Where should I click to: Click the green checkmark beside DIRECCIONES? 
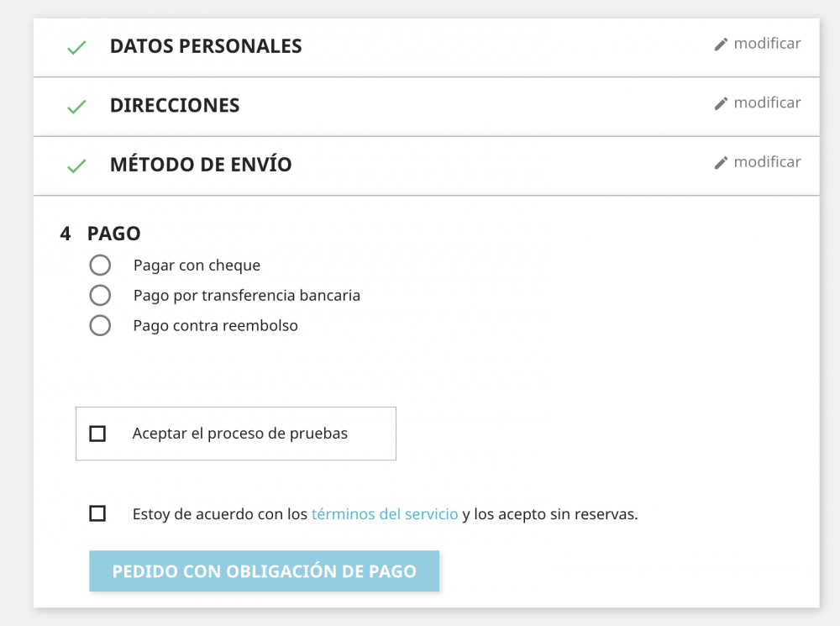coord(76,107)
